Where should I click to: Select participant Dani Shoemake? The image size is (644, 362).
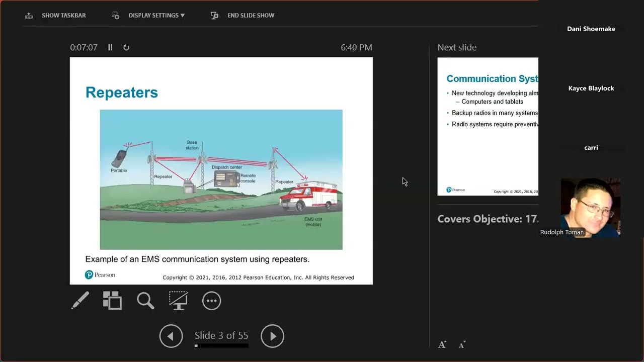pyautogui.click(x=591, y=29)
